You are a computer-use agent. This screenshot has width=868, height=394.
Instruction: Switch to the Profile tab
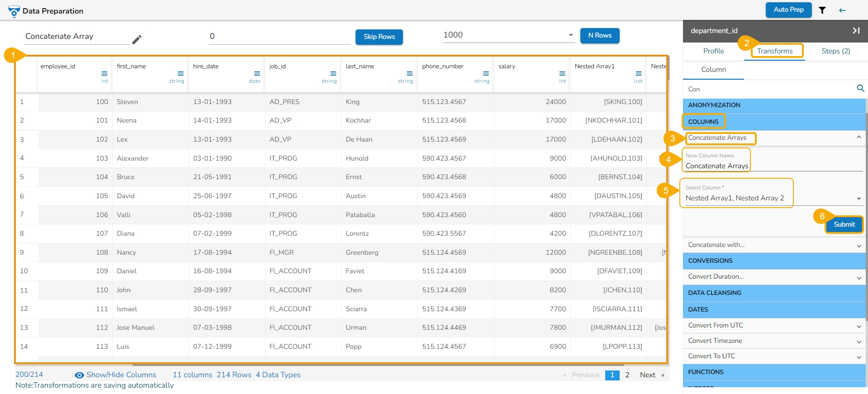(x=713, y=51)
